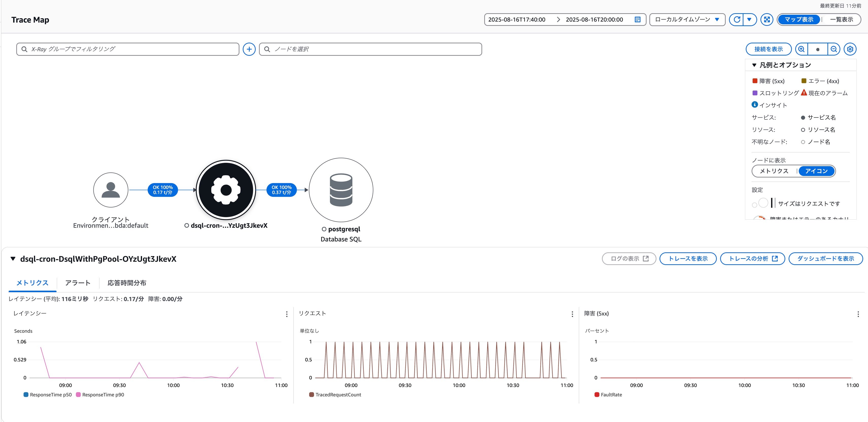Open the refresh interval dropdown arrow
Screen dimensions: 868x422
click(x=749, y=20)
